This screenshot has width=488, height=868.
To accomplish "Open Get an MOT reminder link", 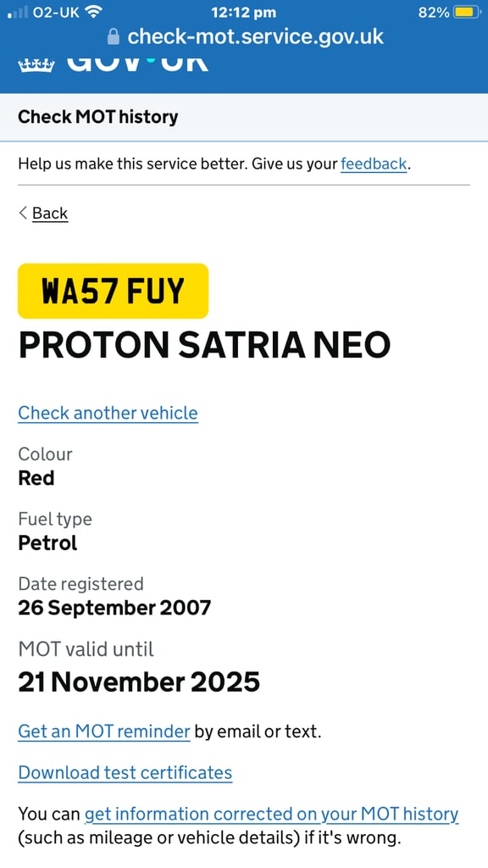I will point(104,732).
